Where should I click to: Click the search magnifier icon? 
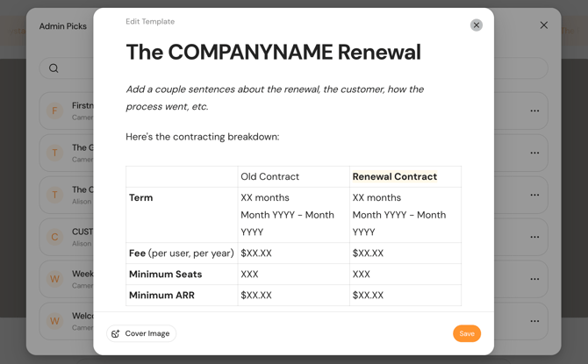pyautogui.click(x=54, y=68)
